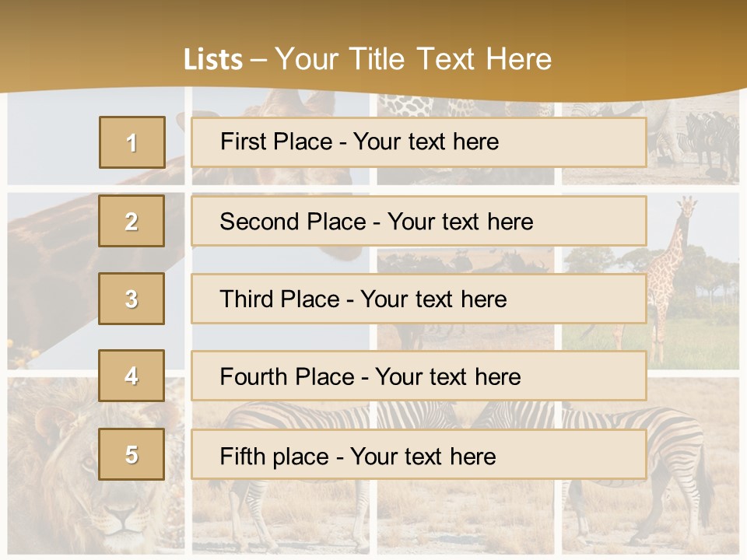Click the number 3 box
Screen dimensions: 747x560
pos(132,299)
